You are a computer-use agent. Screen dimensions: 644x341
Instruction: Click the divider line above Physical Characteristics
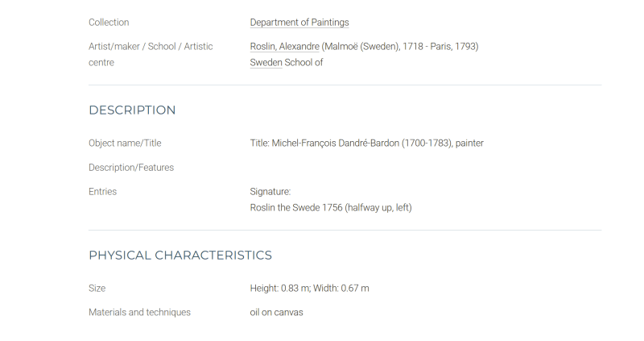345,230
